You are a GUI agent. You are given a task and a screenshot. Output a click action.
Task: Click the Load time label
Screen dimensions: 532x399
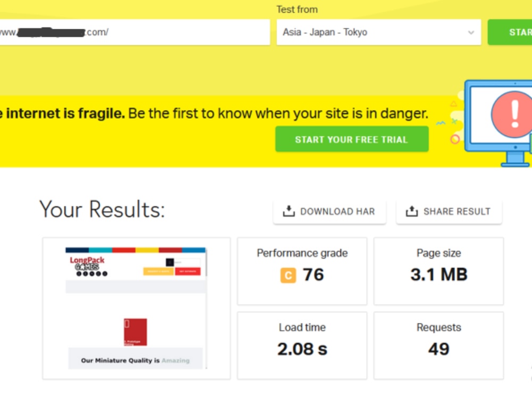302,327
